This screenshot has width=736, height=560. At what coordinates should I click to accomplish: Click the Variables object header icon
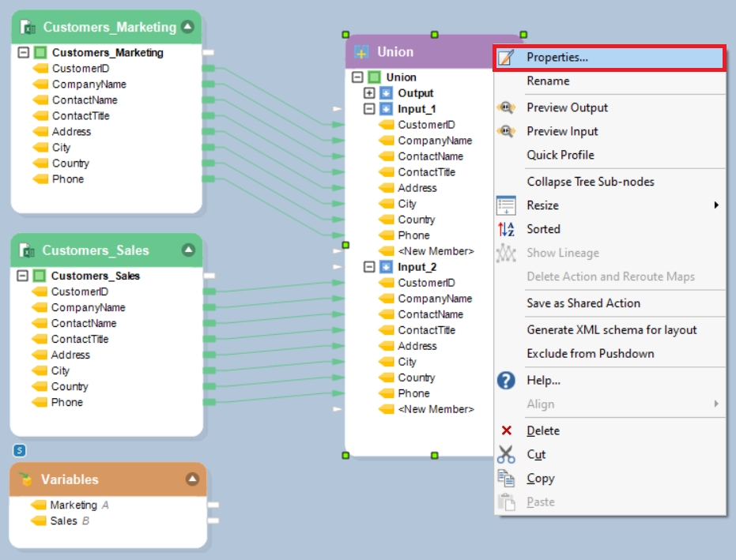click(25, 479)
